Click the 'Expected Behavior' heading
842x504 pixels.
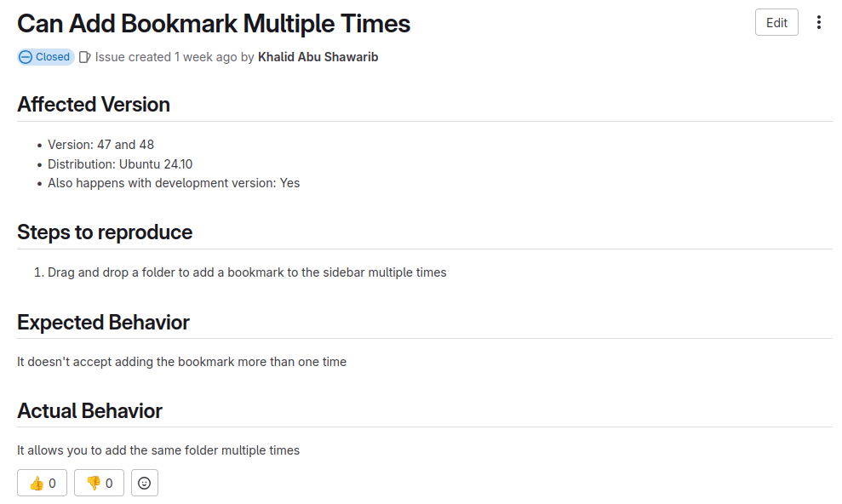click(103, 323)
